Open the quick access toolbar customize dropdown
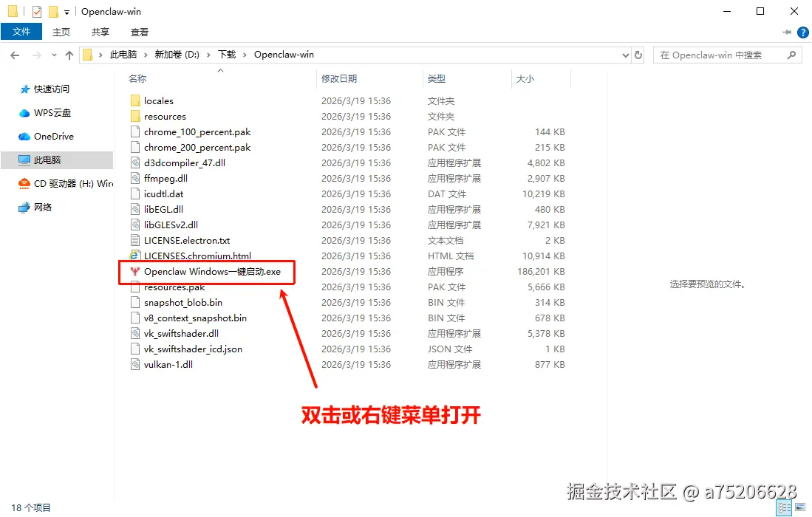Viewport: 812px width, 517px height. tap(66, 12)
